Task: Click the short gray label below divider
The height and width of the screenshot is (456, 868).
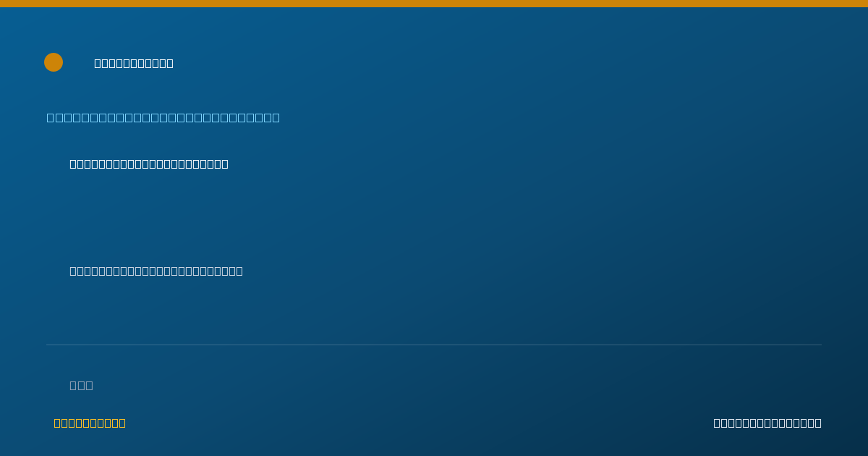Action: pos(81,385)
